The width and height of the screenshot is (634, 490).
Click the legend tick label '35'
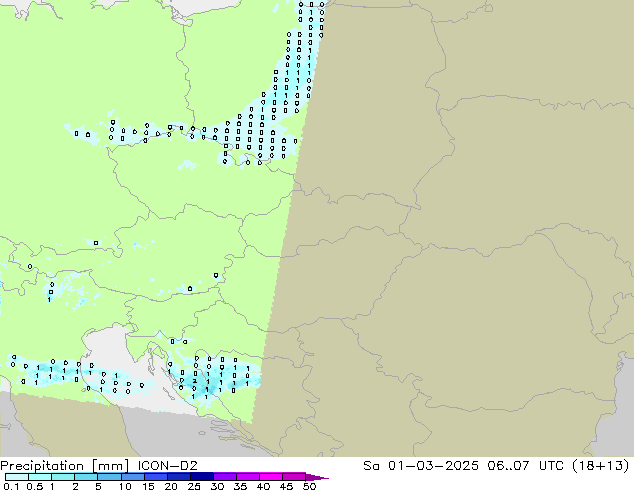240,486
